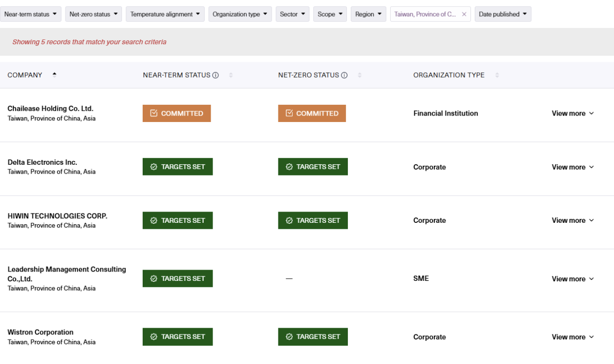Screen dimensions: 614x364
Task: Click the Net-zero status info icon
Action: click(344, 75)
